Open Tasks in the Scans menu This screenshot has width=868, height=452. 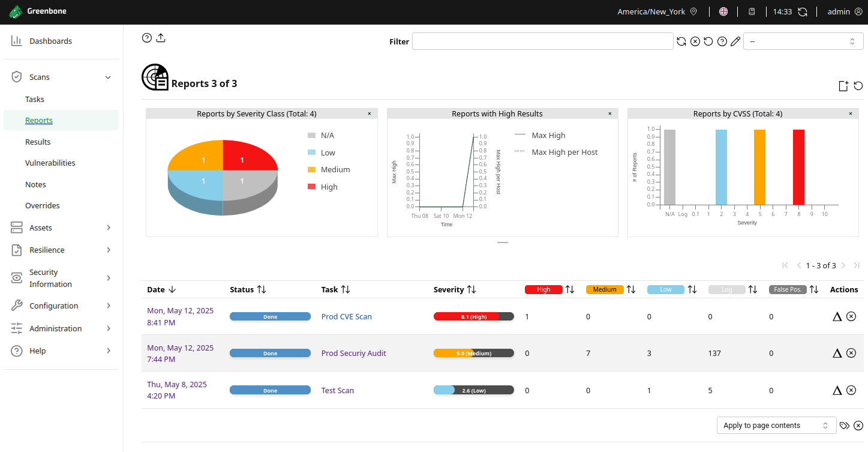(35, 99)
